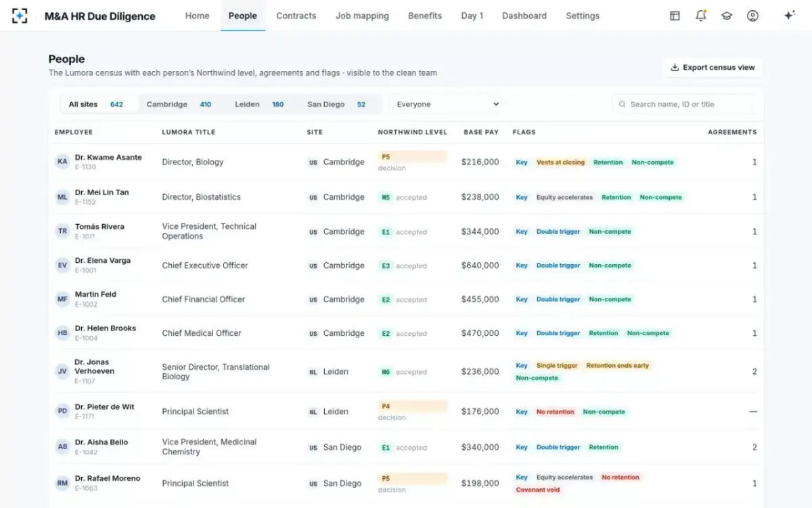This screenshot has width=812, height=508.
Task: Click the RM avatar for Dr. Rafael Moreno
Action: coord(62,484)
